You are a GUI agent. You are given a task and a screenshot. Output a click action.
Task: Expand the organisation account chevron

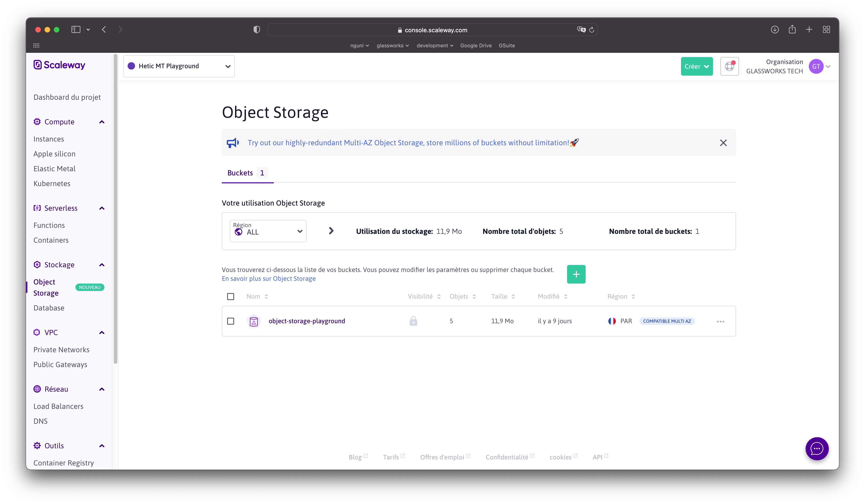click(x=828, y=67)
